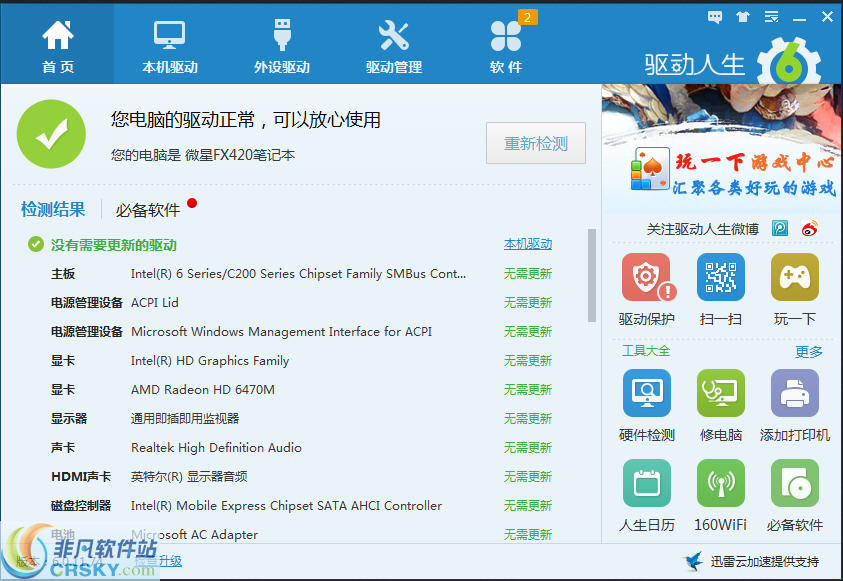打开添加打印机工具
Screen dimensions: 843x581
coord(794,394)
